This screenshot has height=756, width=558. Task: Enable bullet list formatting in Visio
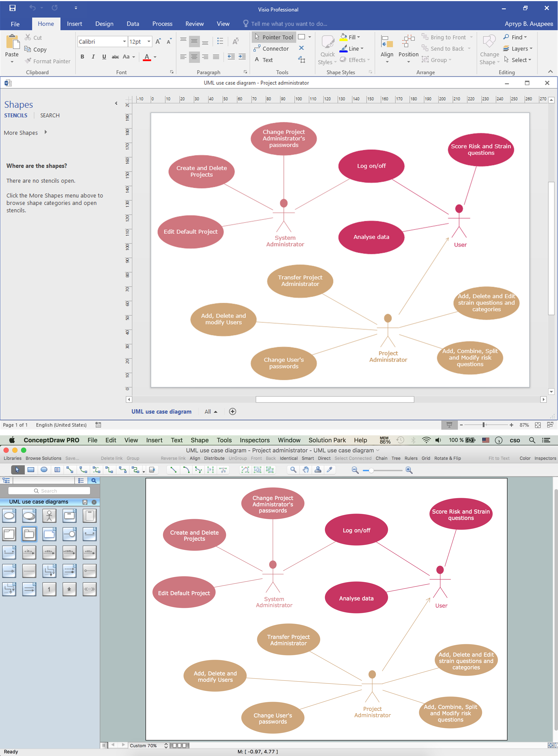pos(220,41)
